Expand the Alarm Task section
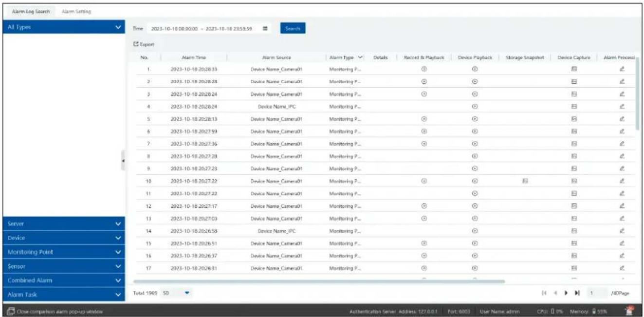Image resolution: width=644 pixels, height=317 pixels. tap(65, 295)
